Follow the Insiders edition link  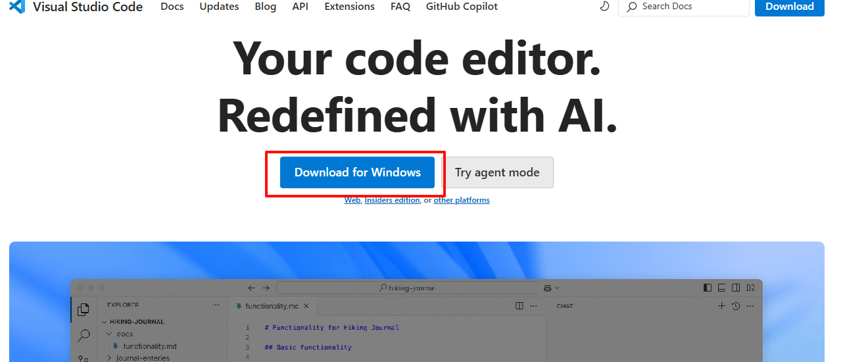[392, 200]
